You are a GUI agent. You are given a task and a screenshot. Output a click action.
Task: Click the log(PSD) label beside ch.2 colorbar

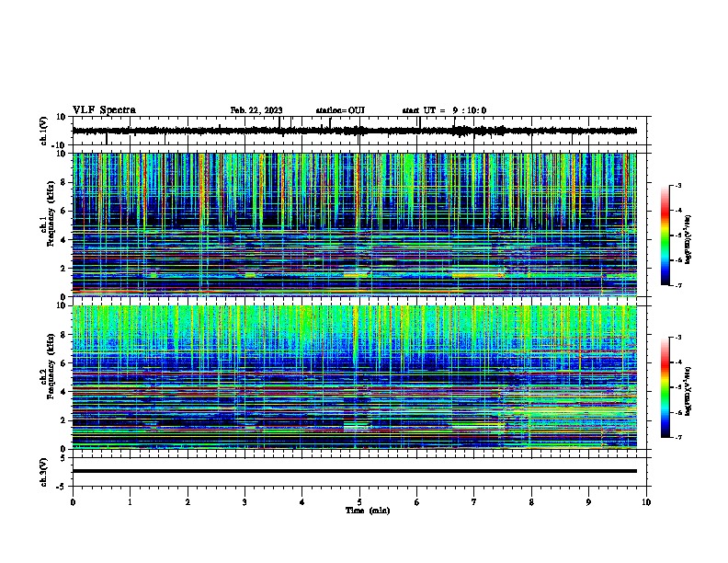point(688,392)
